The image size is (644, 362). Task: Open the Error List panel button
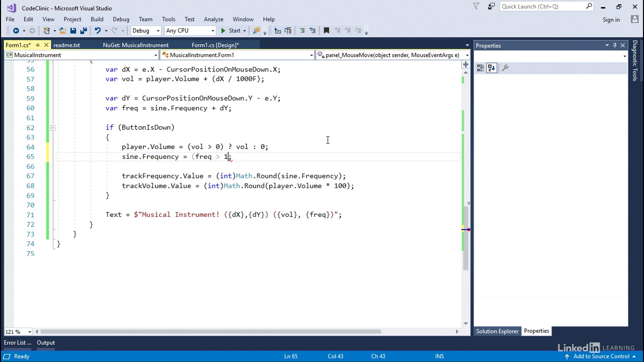pos(17,343)
